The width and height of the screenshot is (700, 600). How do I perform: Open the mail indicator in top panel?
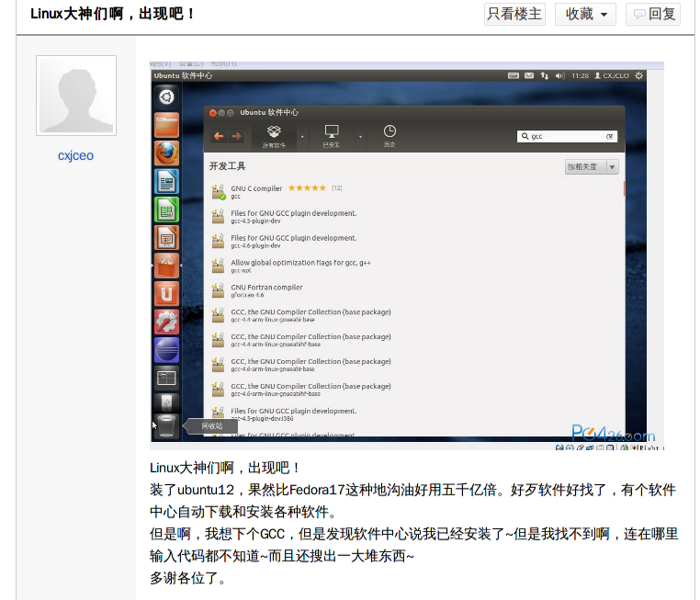pyautogui.click(x=529, y=75)
